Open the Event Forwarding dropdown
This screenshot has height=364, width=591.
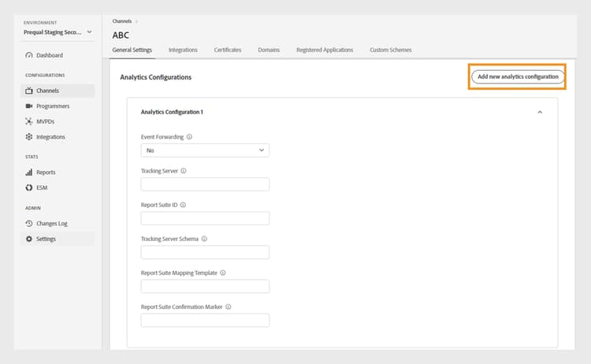pos(205,150)
